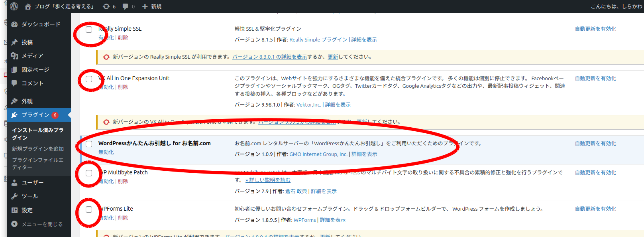The image size is (644, 237).
Task: Click 自動更新を有効化 for Really Simple SSL
Action: pyautogui.click(x=595, y=29)
